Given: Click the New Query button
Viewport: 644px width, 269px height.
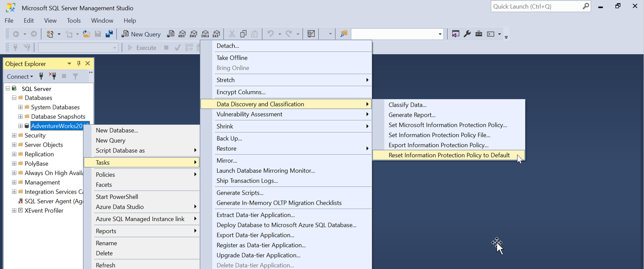Looking at the screenshot, I should click(x=141, y=34).
